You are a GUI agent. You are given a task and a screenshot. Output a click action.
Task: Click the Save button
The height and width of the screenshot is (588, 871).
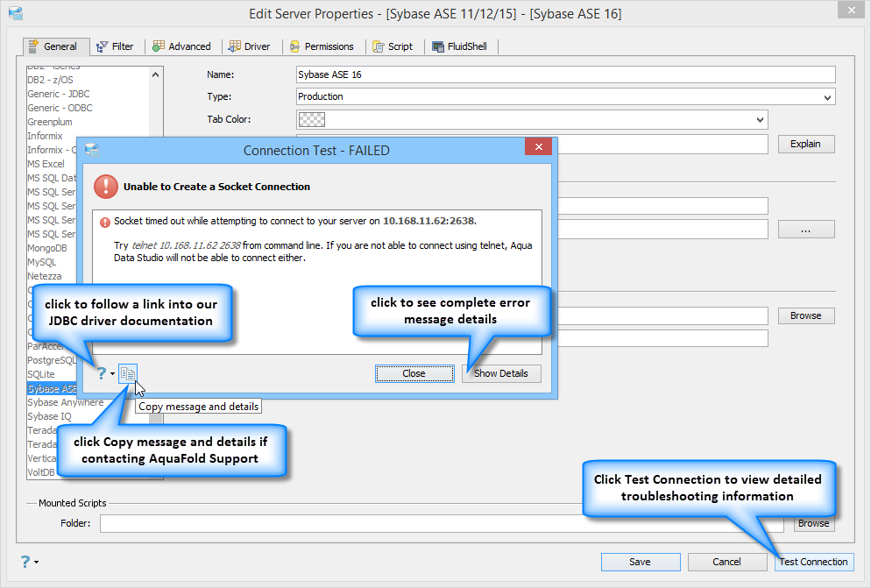[641, 562]
